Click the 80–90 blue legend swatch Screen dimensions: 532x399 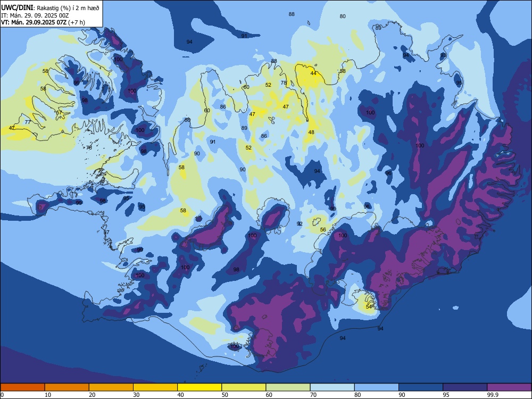coord(376,387)
